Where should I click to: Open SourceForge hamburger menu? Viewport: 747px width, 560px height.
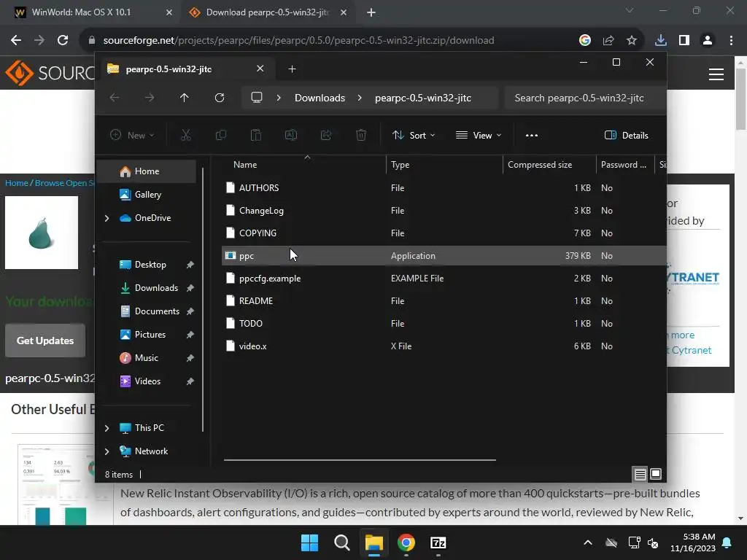716,74
